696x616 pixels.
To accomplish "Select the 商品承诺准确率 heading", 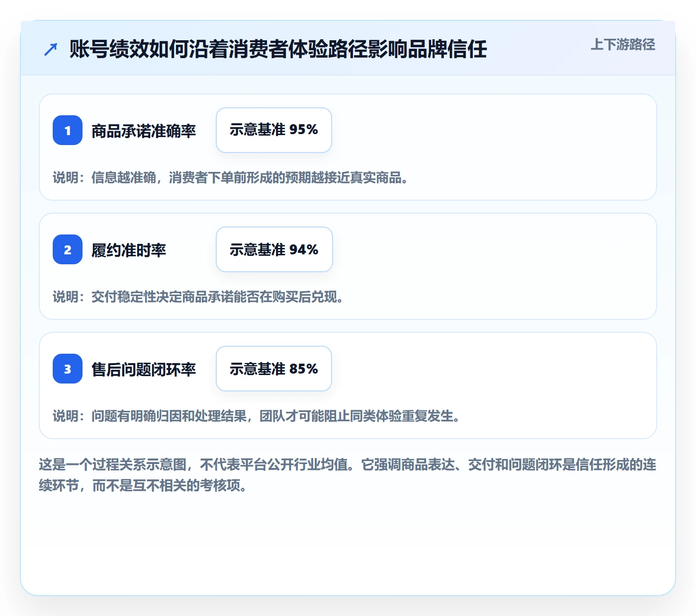I will point(144,131).
